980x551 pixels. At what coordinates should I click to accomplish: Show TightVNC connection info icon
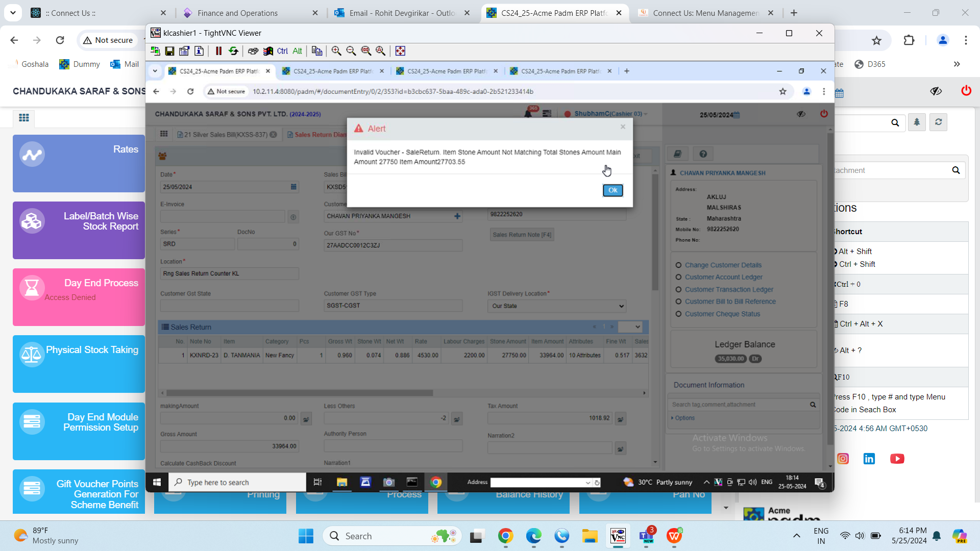point(199,51)
